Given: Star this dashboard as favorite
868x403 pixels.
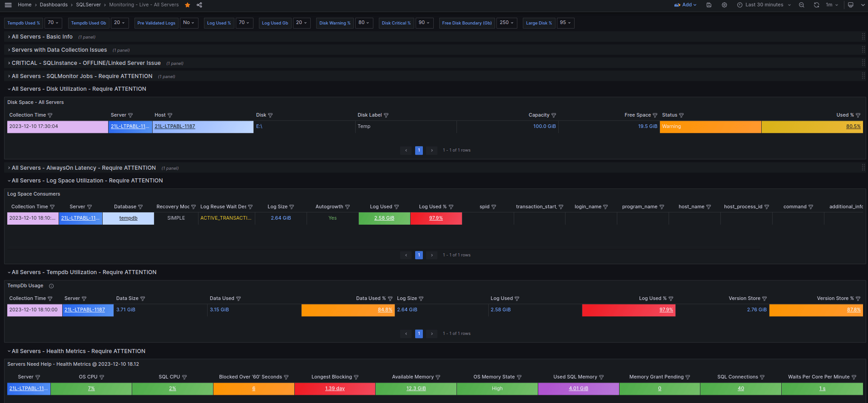Looking at the screenshot, I should [188, 5].
